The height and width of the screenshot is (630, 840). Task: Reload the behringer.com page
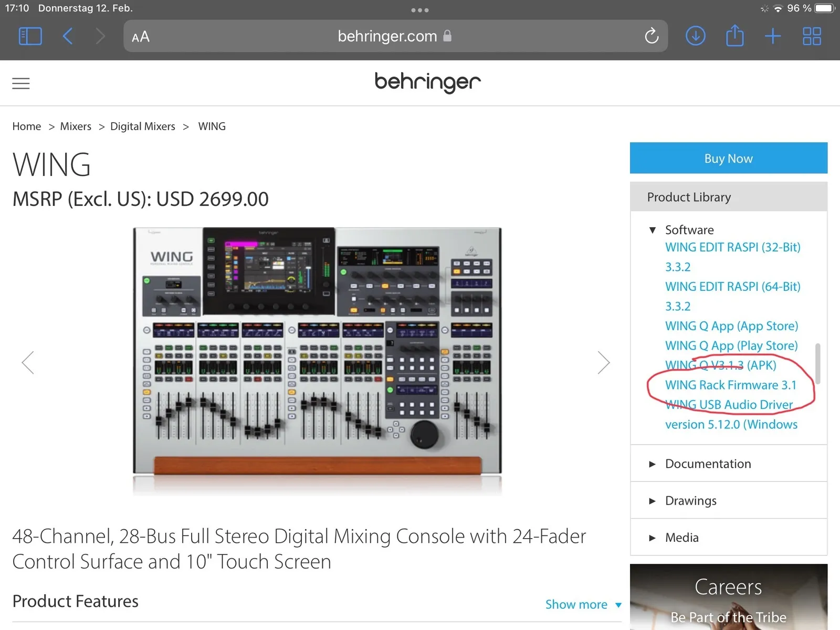tap(651, 36)
